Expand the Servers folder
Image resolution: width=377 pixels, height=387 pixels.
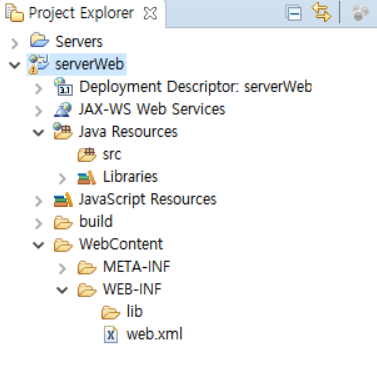click(x=15, y=43)
